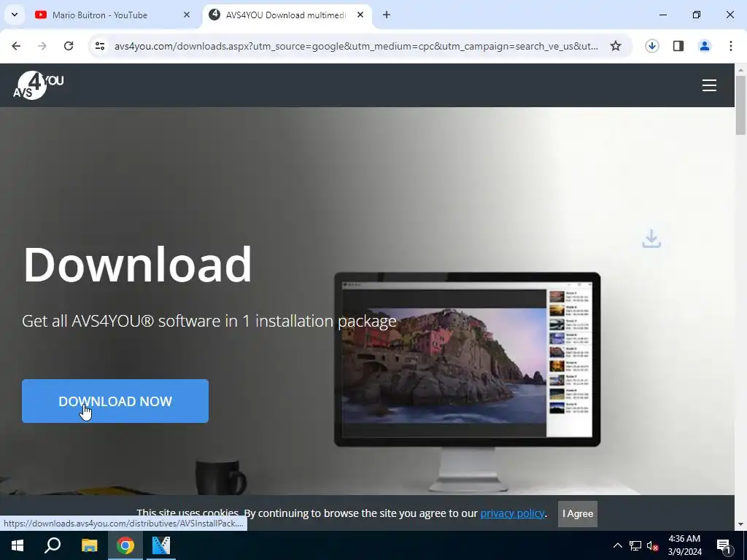The width and height of the screenshot is (747, 560).
Task: Select the AVS4YOU Download tab
Action: click(287, 15)
